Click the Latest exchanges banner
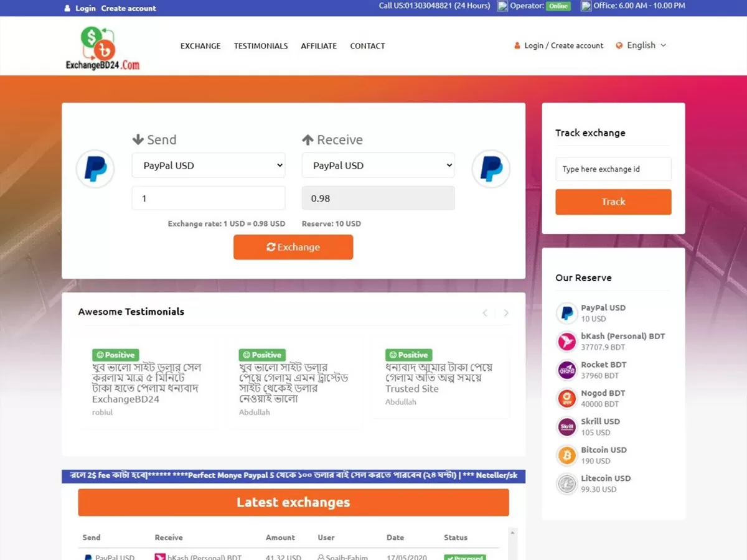 [x=293, y=502]
